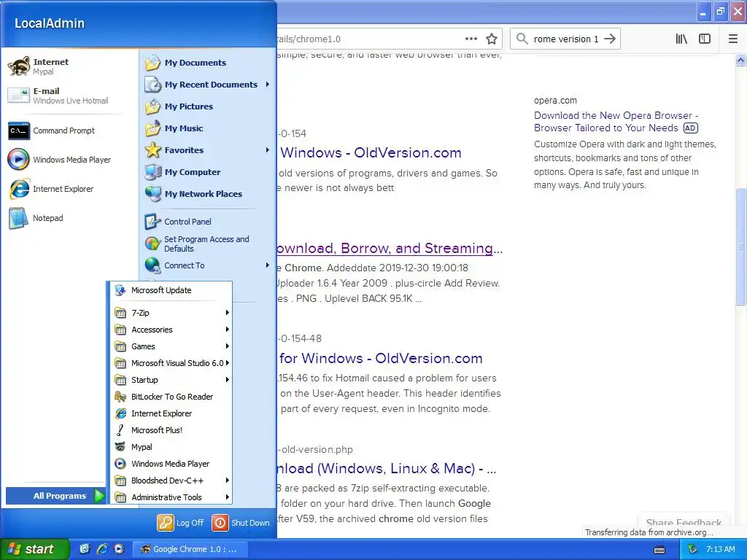Screen dimensions: 747x560
Task: Click Internet Explorer quick launch icon
Action: 101,549
